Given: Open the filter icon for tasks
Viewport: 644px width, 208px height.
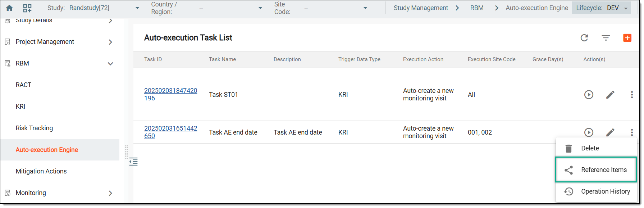Looking at the screenshot, I should (606, 38).
